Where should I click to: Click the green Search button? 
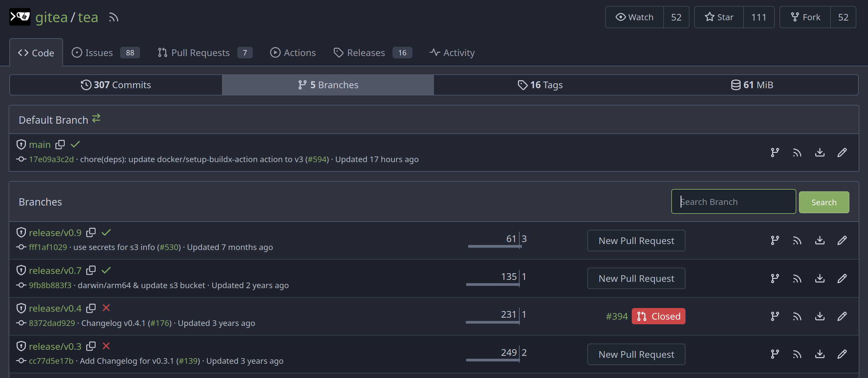pos(824,202)
